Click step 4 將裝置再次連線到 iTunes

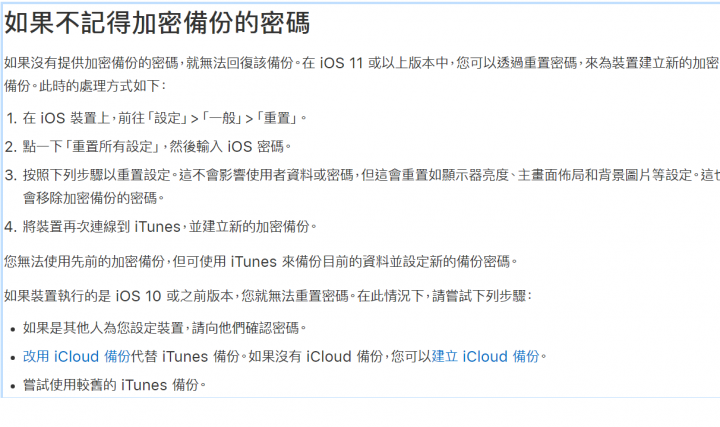[x=101, y=227]
